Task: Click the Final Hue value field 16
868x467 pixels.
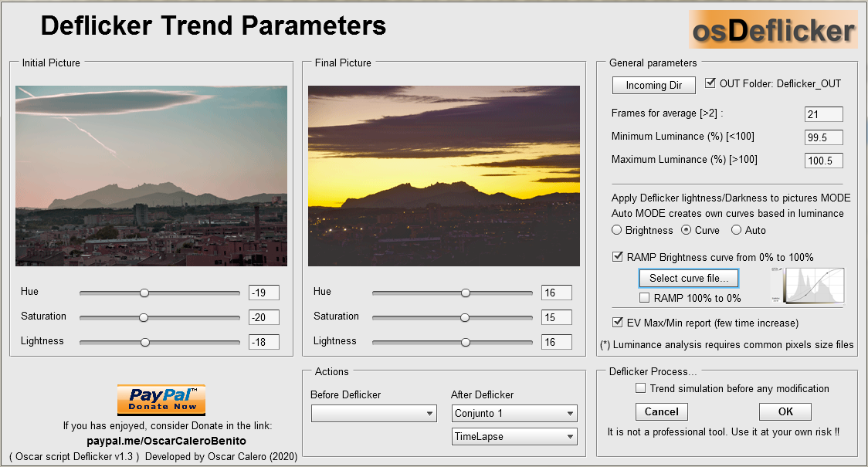Action: [557, 293]
